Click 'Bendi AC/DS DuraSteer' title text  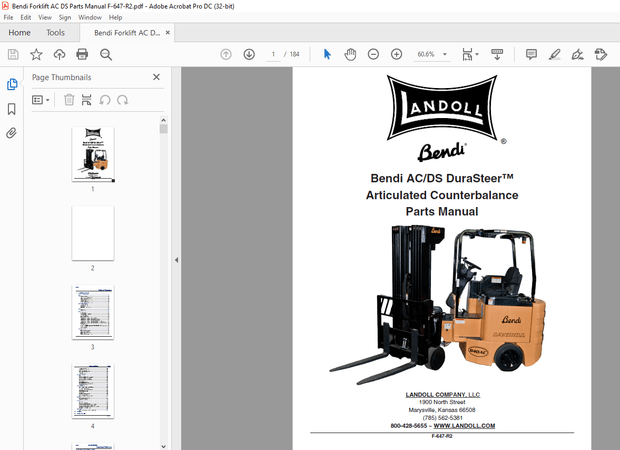(x=442, y=178)
